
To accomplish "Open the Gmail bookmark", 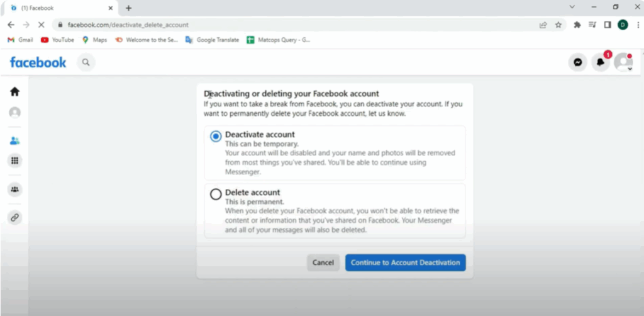I will tap(20, 40).
